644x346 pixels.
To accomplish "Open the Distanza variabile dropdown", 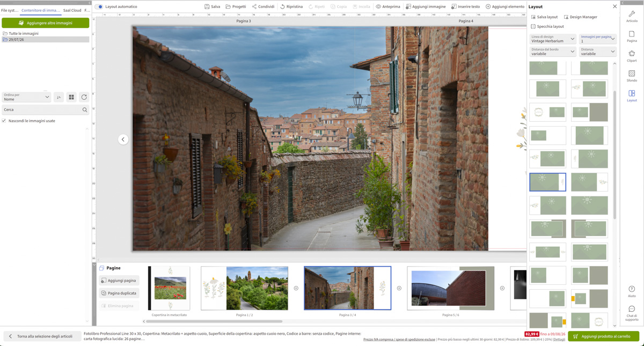I will [x=597, y=51].
